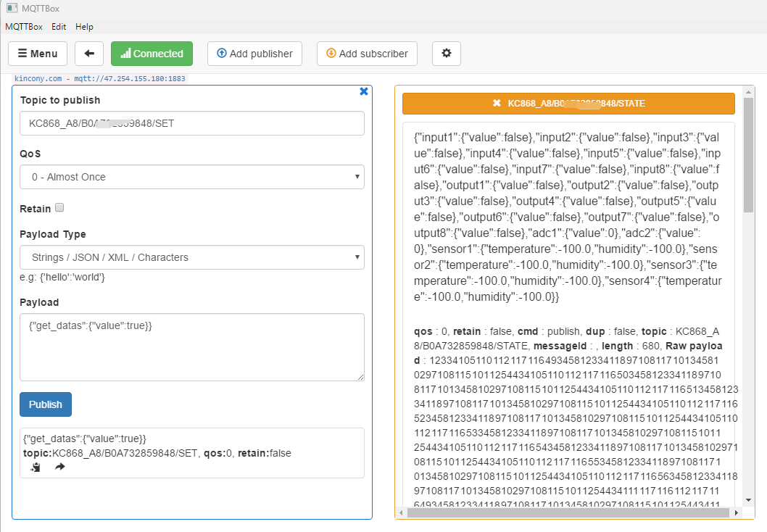Unsubscribe using X on orange STATE bar
The width and height of the screenshot is (767, 532).
[497, 104]
